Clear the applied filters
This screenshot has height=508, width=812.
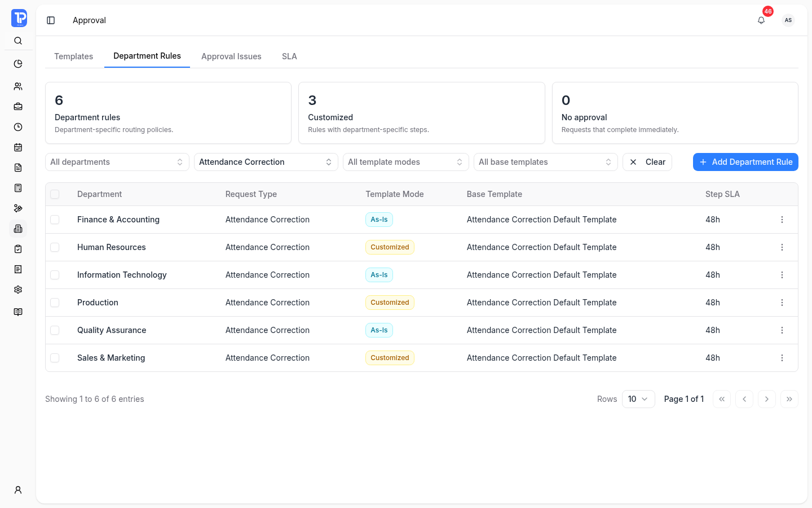[647, 162]
